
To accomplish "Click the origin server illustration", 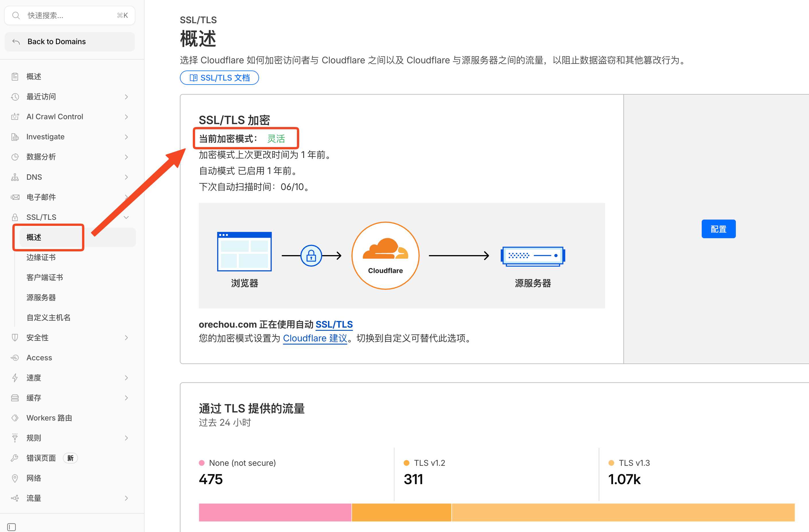I will coord(533,256).
